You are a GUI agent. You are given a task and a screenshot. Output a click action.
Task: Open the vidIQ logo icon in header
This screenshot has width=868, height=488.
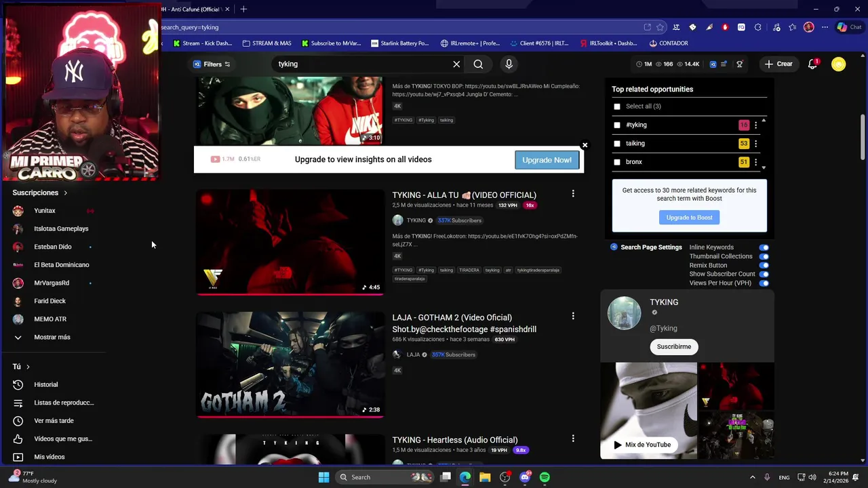click(x=713, y=64)
